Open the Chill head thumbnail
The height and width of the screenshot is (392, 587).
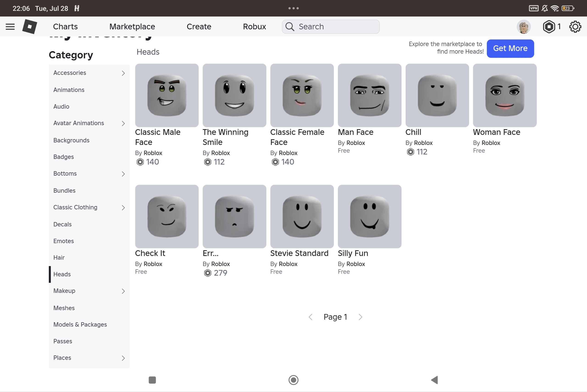(437, 95)
